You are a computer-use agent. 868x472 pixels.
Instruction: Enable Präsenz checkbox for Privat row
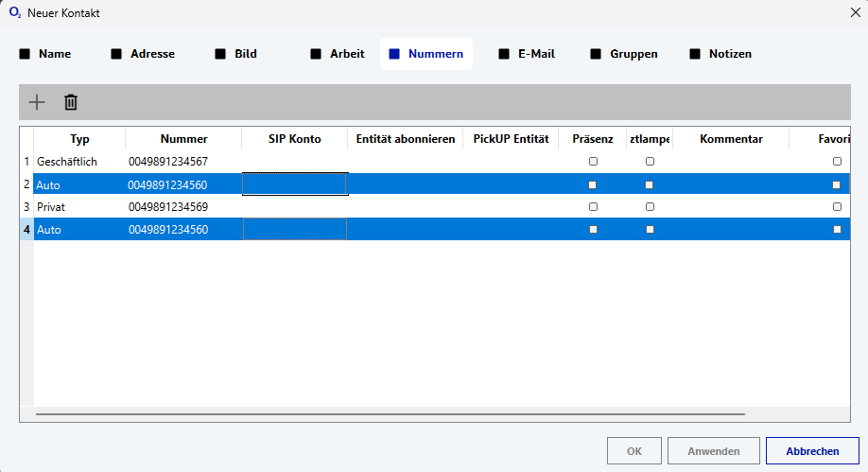(593, 207)
